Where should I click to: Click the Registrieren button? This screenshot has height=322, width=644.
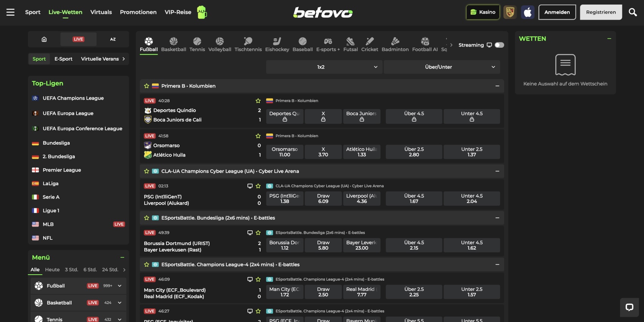pos(601,12)
